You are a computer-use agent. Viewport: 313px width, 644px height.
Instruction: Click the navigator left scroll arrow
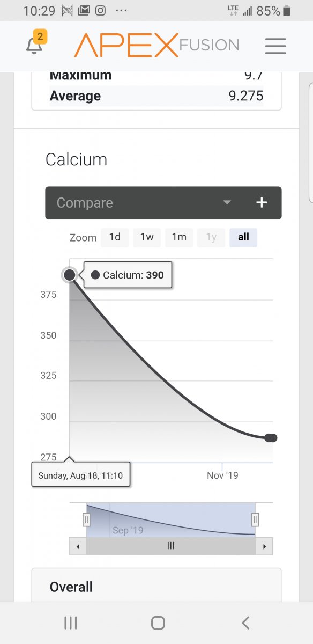77,546
